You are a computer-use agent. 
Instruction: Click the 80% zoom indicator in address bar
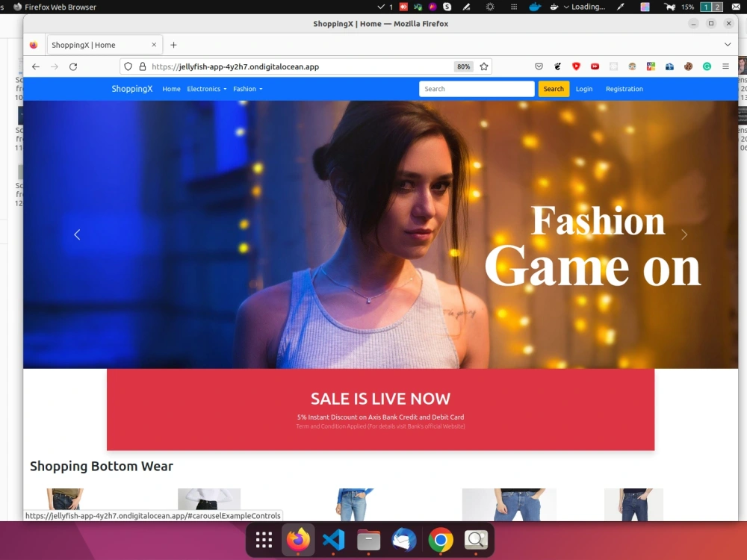pos(463,66)
